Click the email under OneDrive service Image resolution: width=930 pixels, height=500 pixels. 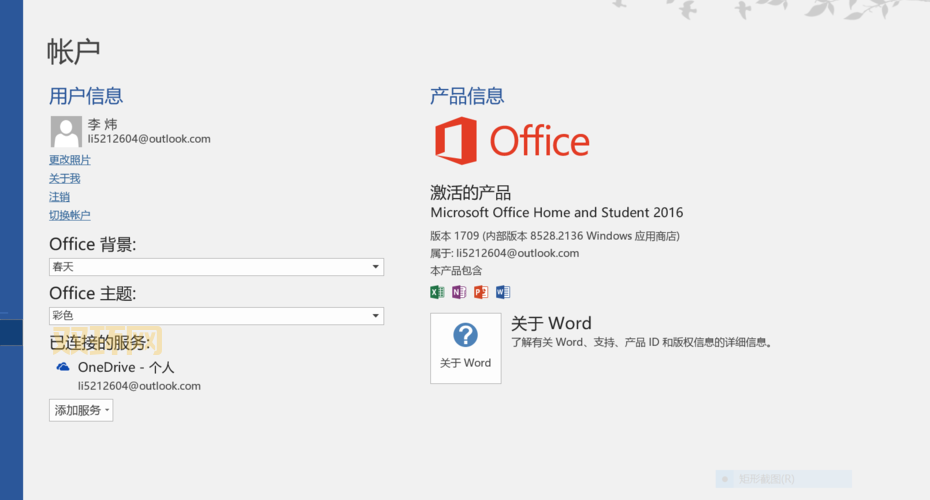[x=139, y=386]
